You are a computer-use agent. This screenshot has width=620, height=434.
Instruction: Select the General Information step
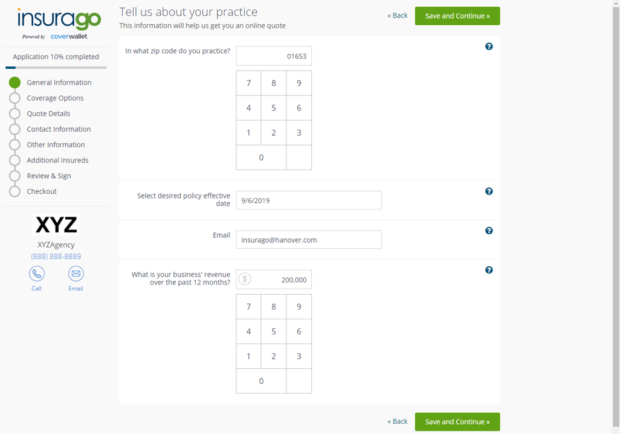59,82
